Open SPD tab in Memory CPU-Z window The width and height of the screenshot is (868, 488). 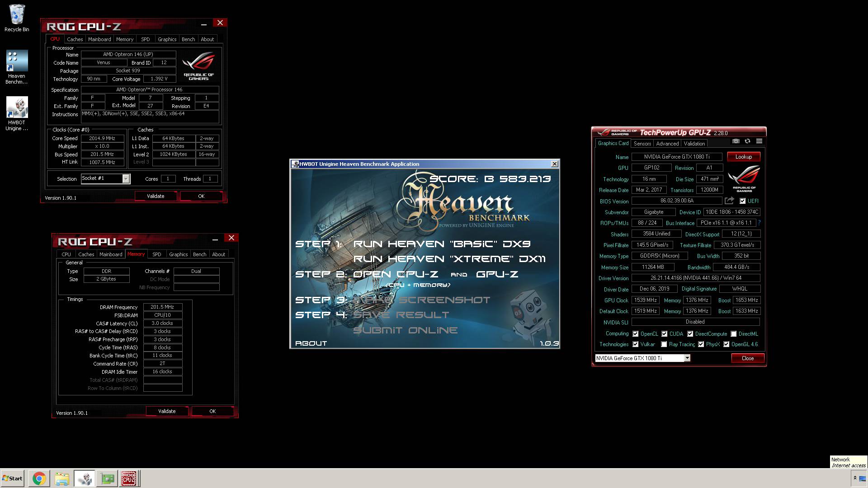coord(157,254)
